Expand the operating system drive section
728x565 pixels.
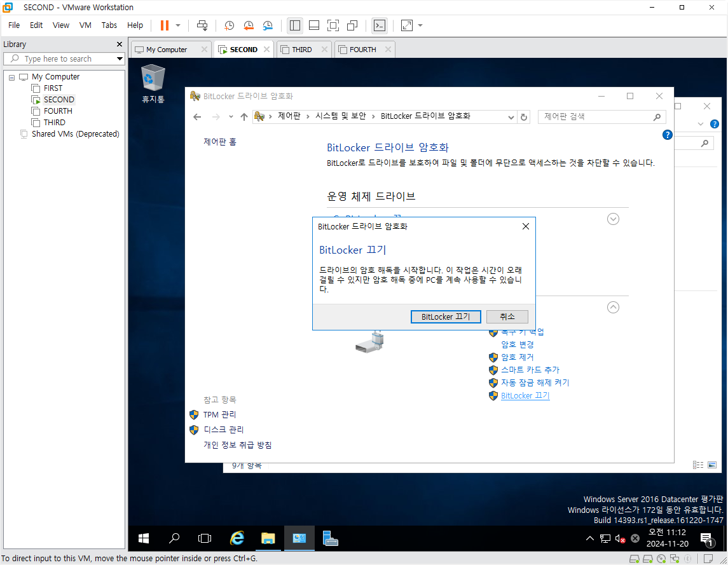point(614,219)
